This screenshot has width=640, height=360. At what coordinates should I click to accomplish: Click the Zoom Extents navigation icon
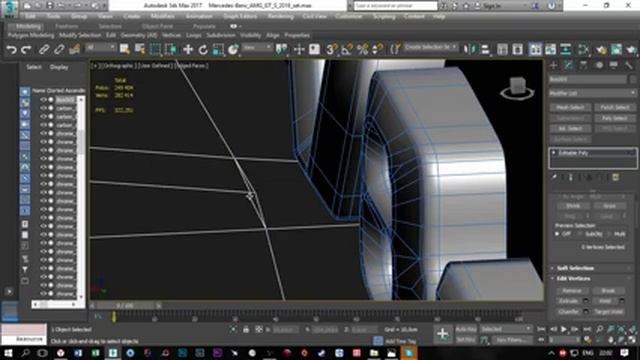[x=621, y=329]
